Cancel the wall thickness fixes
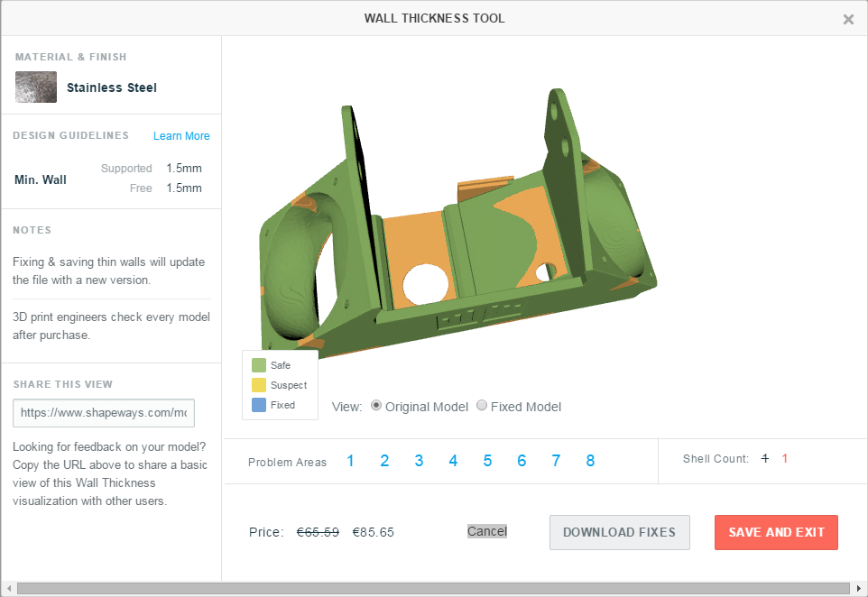 coord(486,531)
